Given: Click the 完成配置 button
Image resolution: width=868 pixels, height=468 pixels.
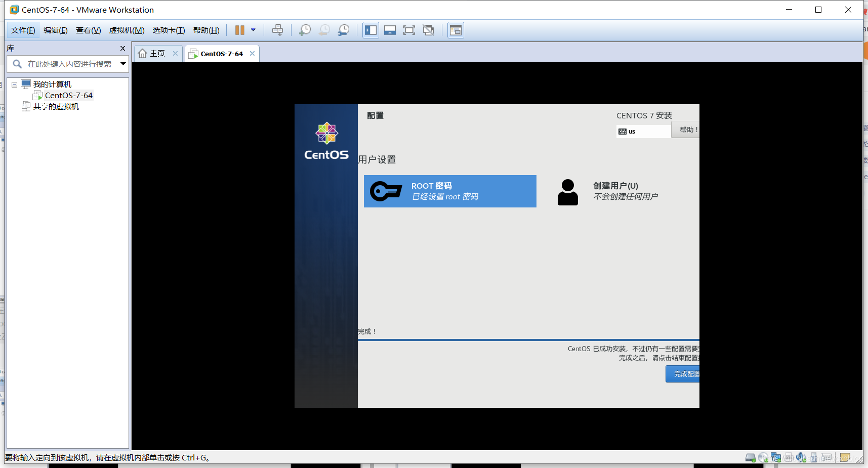Looking at the screenshot, I should [x=683, y=374].
